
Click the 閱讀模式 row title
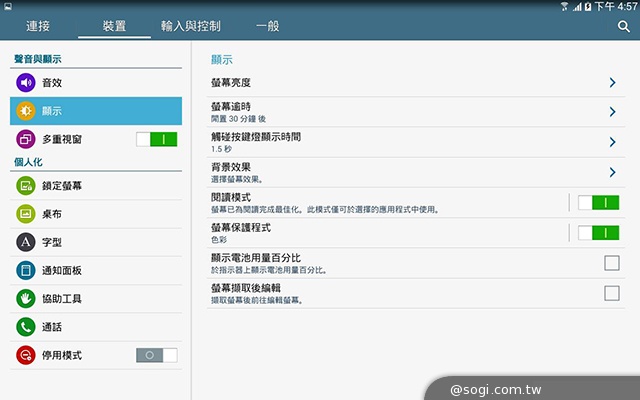[231, 197]
